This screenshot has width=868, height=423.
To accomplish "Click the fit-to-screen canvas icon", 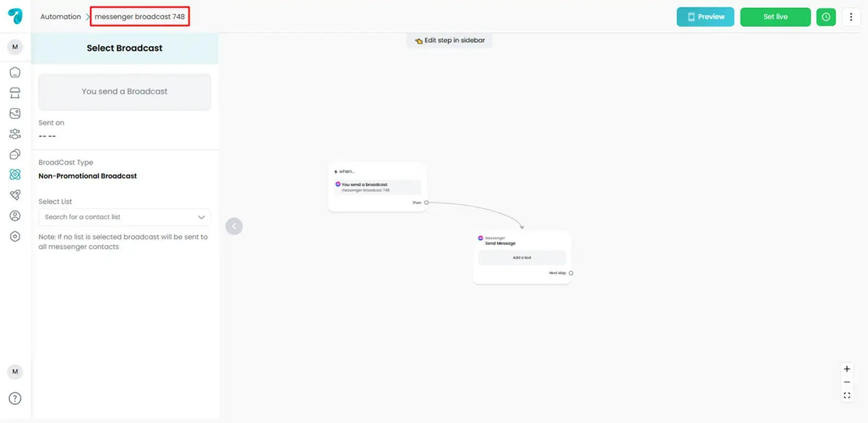I will 847,396.
